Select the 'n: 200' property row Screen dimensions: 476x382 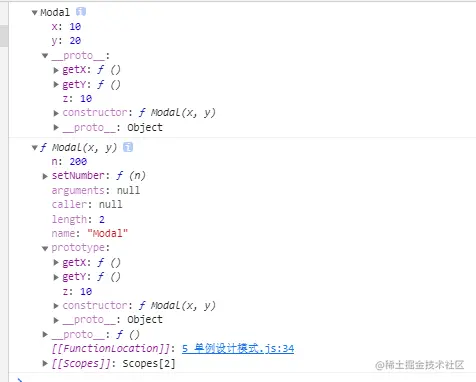click(x=69, y=162)
